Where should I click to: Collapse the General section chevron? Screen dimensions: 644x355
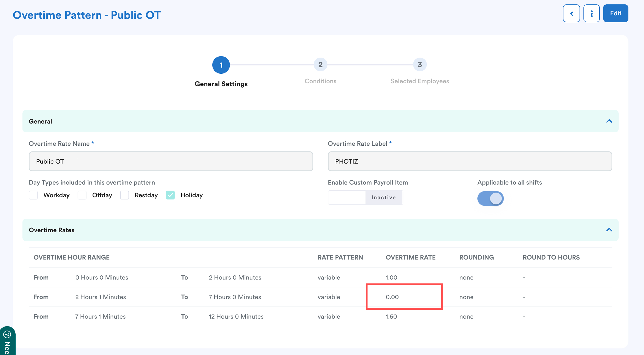pos(609,121)
